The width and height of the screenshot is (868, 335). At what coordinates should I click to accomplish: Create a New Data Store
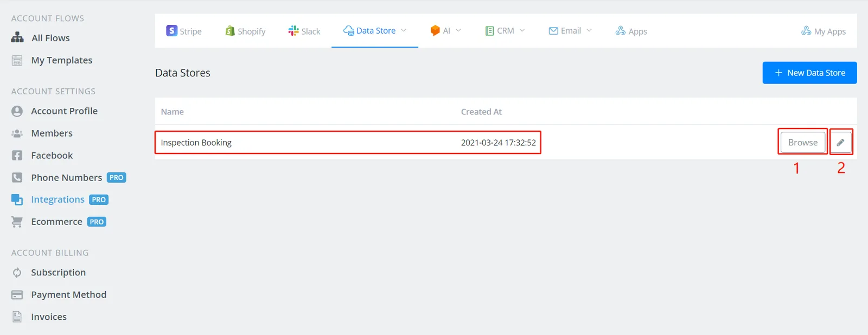809,73
